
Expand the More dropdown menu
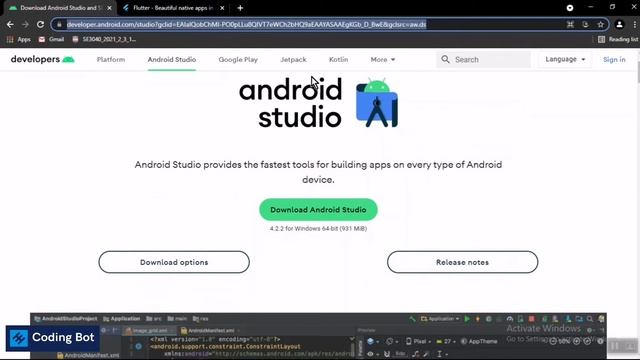[x=382, y=60]
